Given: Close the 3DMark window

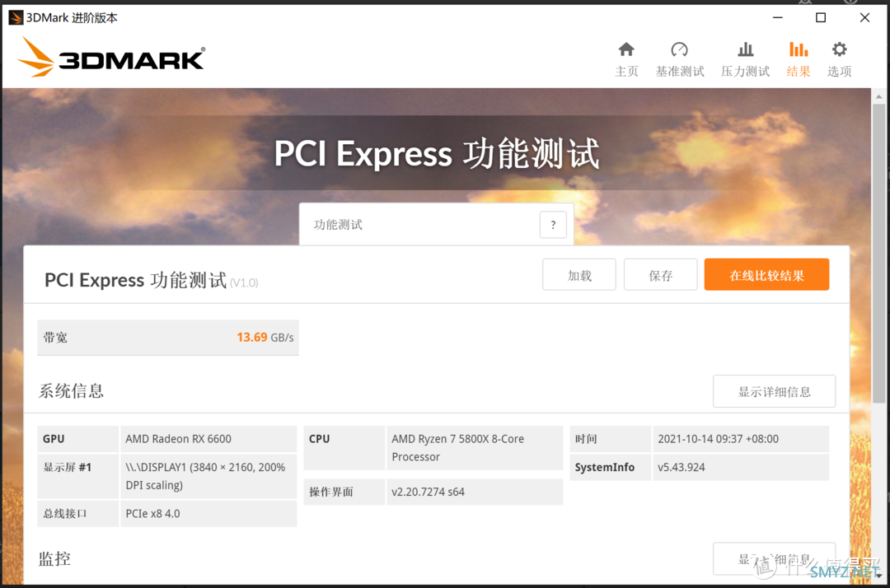Looking at the screenshot, I should pos(864,17).
